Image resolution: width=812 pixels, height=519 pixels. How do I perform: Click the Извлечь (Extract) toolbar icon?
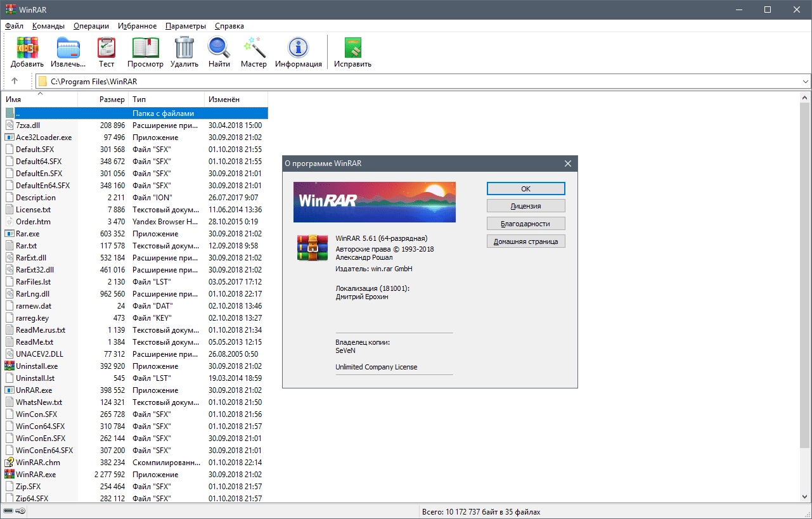coord(68,48)
